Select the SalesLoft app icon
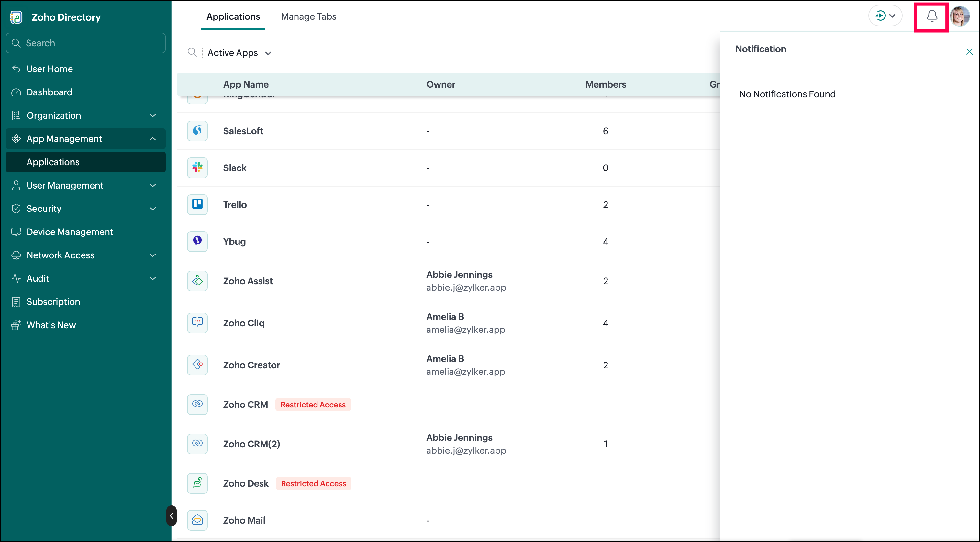 click(x=197, y=131)
